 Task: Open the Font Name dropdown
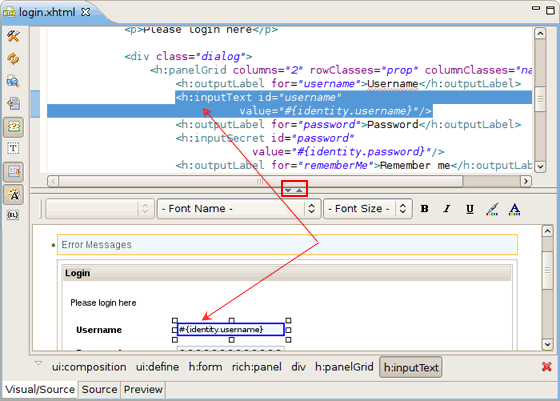[238, 209]
